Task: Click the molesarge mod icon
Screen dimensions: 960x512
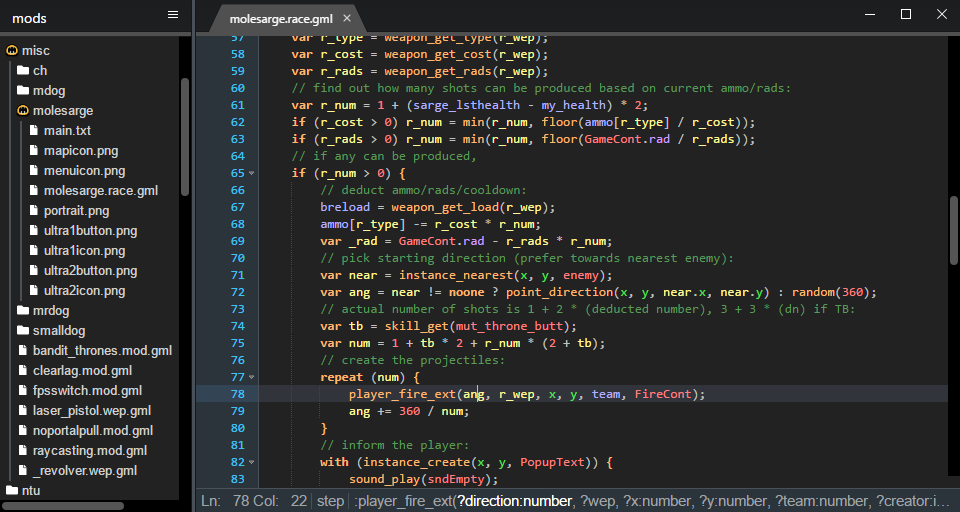Action: [x=23, y=111]
